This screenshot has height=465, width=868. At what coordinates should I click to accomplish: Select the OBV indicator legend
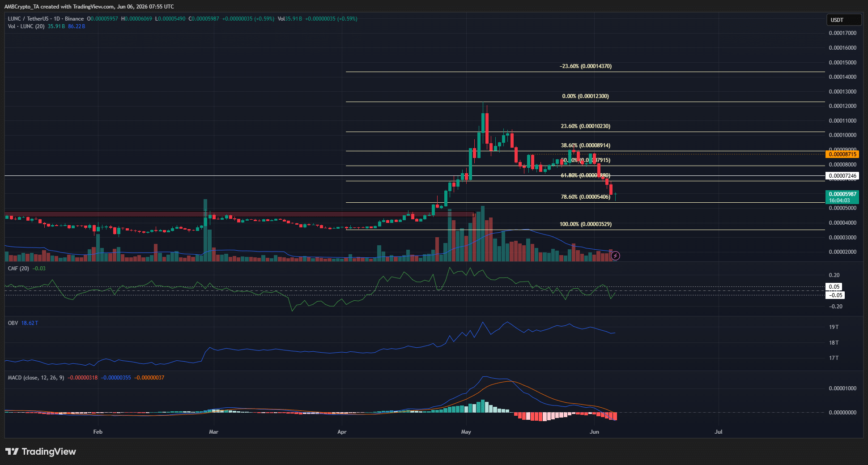(13, 323)
